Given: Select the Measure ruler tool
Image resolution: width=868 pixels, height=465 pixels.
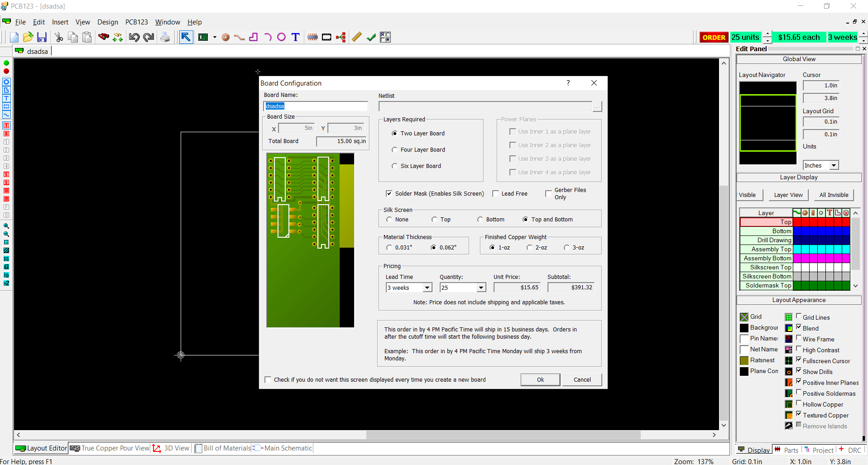Looking at the screenshot, I should tap(357, 37).
